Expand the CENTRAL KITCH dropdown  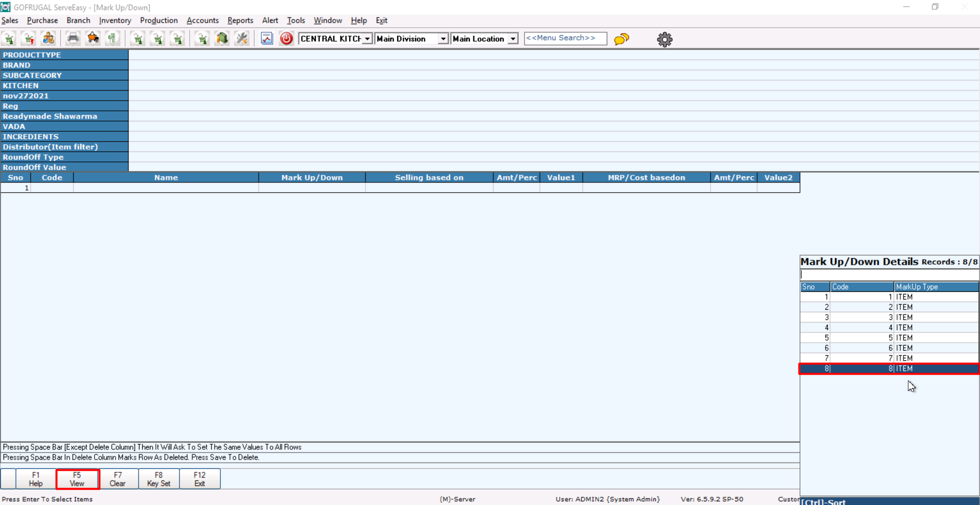(367, 39)
